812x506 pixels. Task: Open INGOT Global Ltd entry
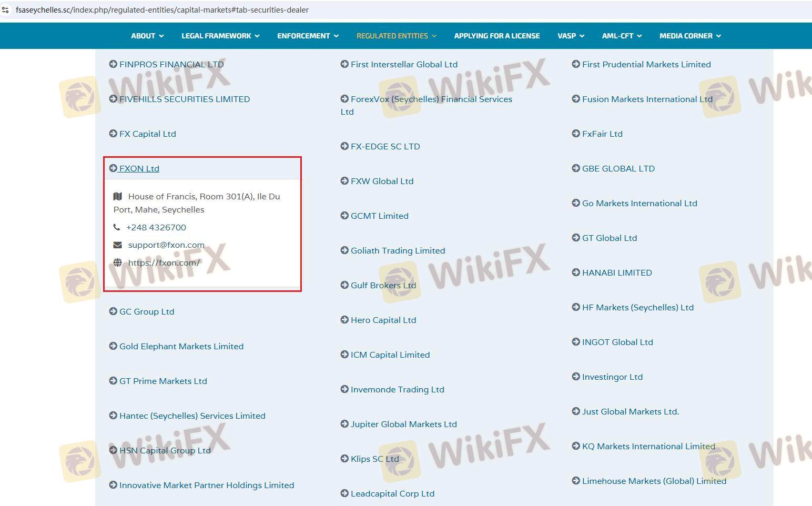tap(612, 342)
